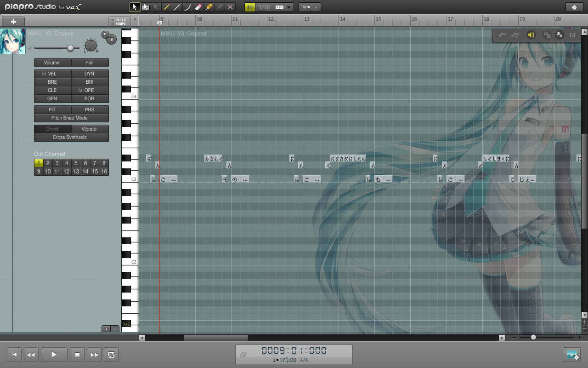Viewport: 588px width, 368px height.
Task: Click the Miku singer thumbnail
Action: coord(13,41)
